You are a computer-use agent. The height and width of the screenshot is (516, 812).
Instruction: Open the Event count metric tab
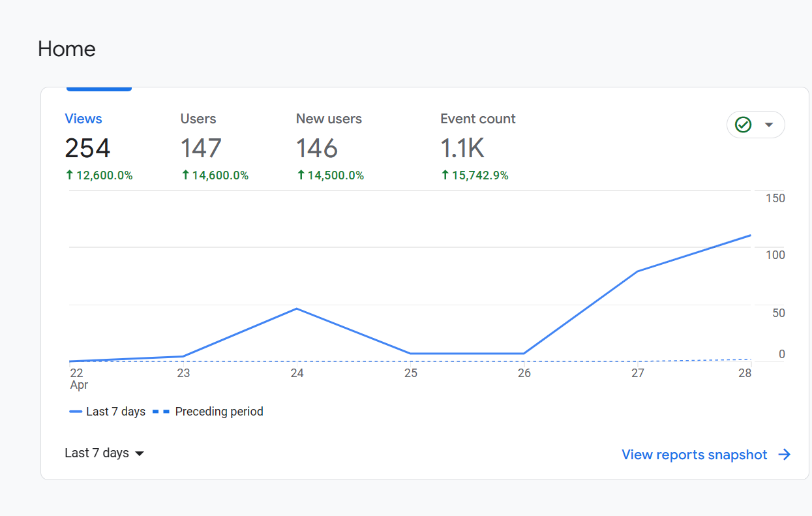[477, 119]
